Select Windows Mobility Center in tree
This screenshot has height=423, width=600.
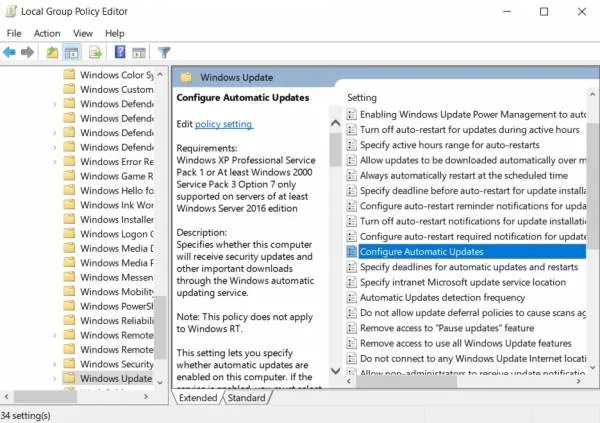[x=117, y=291]
